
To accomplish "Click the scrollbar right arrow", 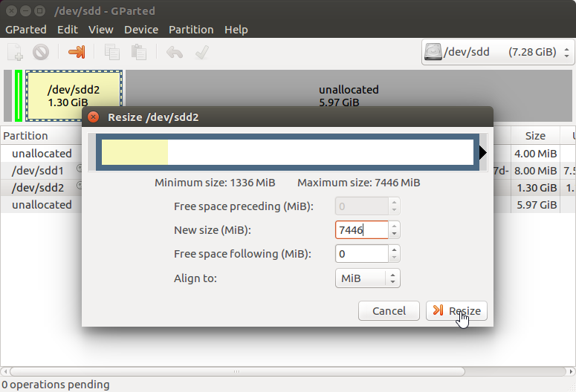I will (571, 371).
